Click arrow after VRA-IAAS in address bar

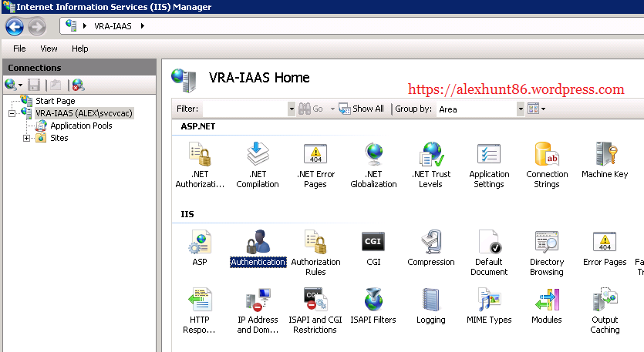point(142,26)
